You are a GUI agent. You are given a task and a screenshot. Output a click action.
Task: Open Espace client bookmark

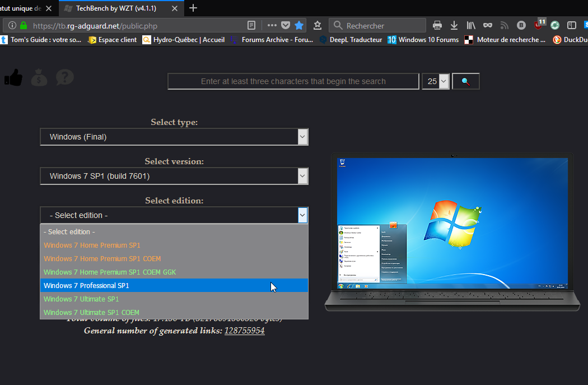(112, 40)
